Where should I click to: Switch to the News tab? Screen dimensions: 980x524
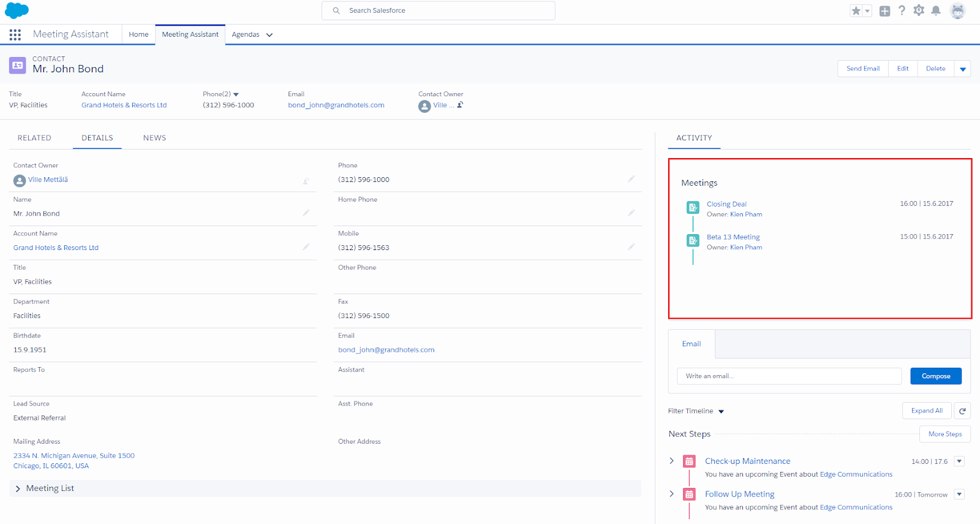pos(154,138)
